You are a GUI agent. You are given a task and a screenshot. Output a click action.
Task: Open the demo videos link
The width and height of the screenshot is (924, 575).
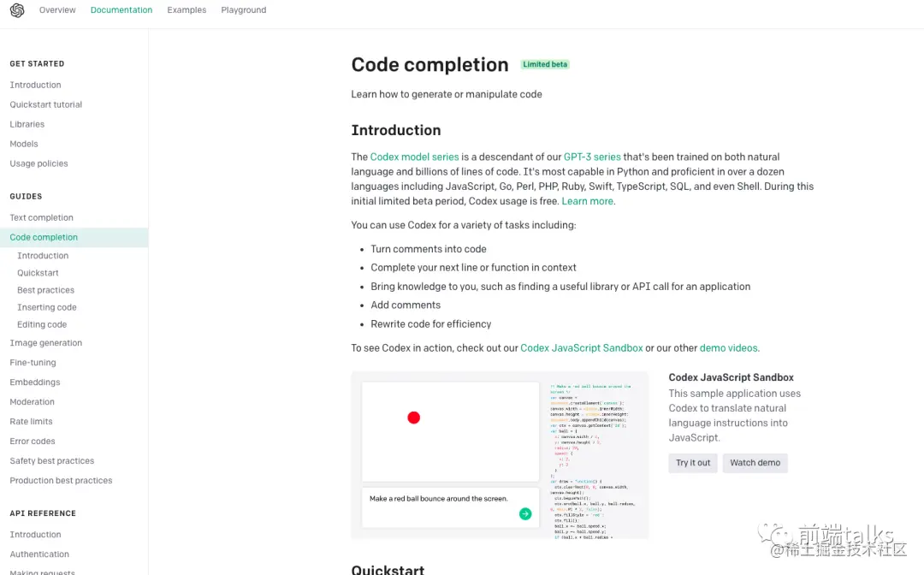click(728, 347)
